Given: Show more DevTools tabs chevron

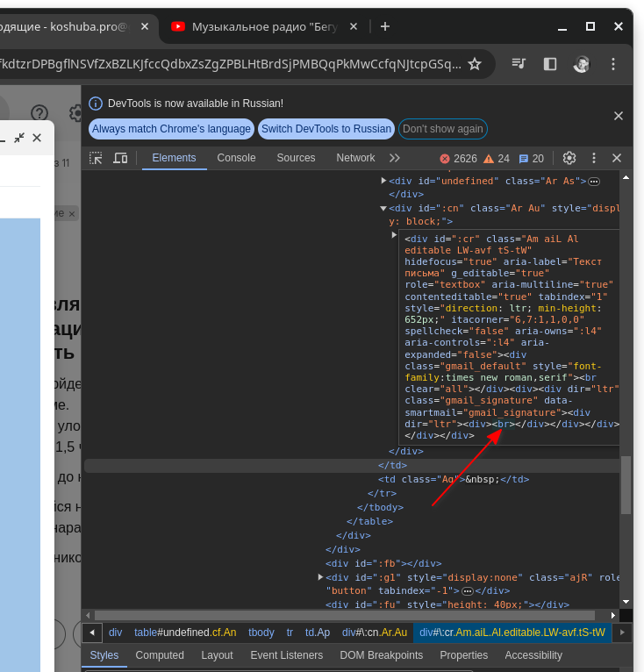Looking at the screenshot, I should point(395,158).
